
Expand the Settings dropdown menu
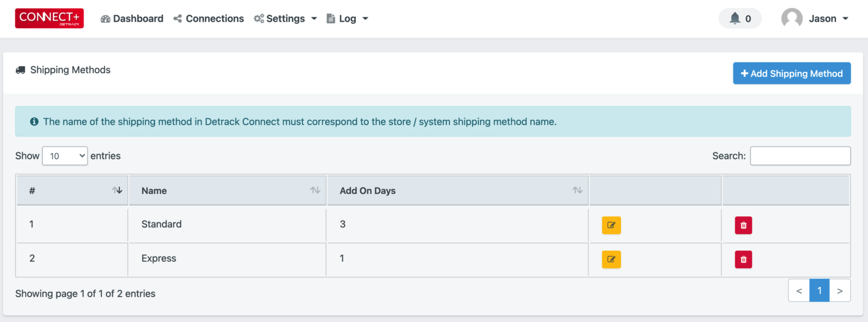[285, 18]
